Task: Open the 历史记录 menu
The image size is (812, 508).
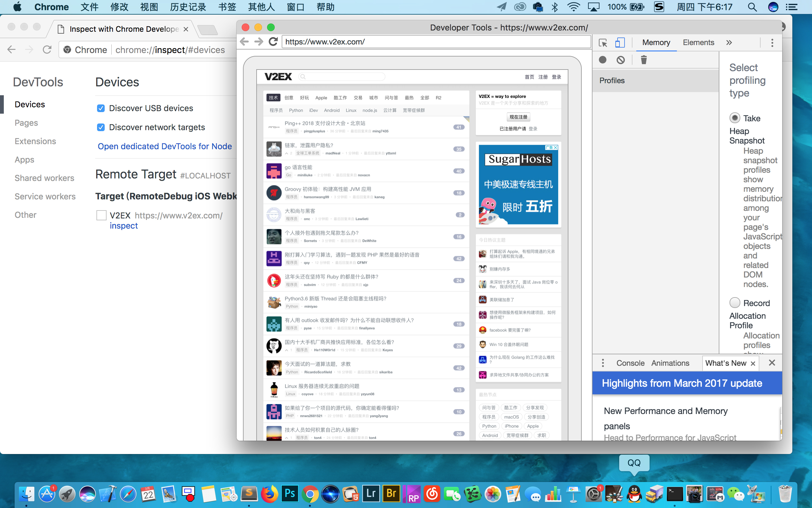Action: (188, 7)
